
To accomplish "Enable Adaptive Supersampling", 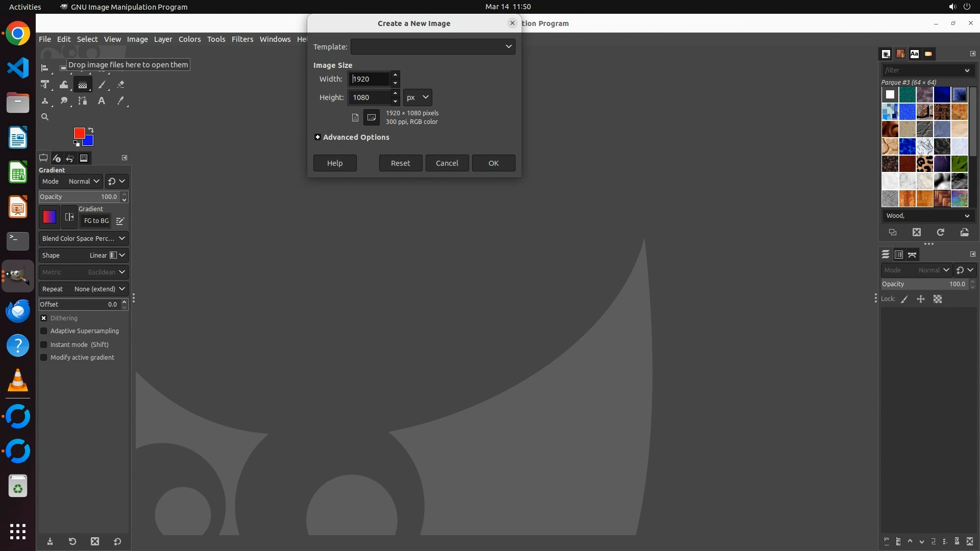I will click(44, 331).
